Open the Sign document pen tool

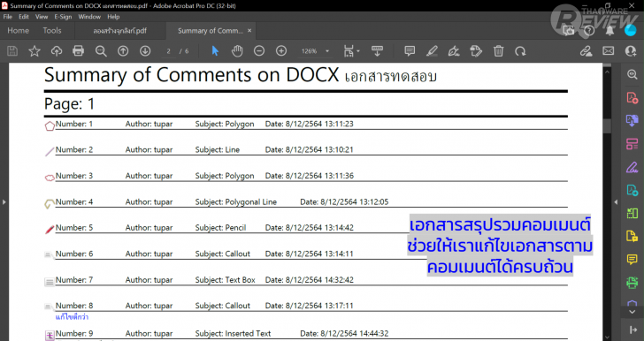(454, 51)
